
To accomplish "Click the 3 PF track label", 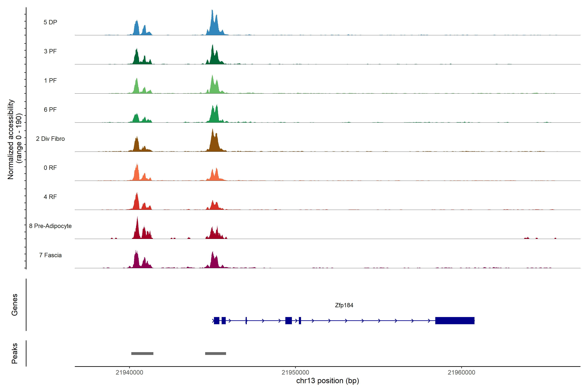I will [50, 51].
